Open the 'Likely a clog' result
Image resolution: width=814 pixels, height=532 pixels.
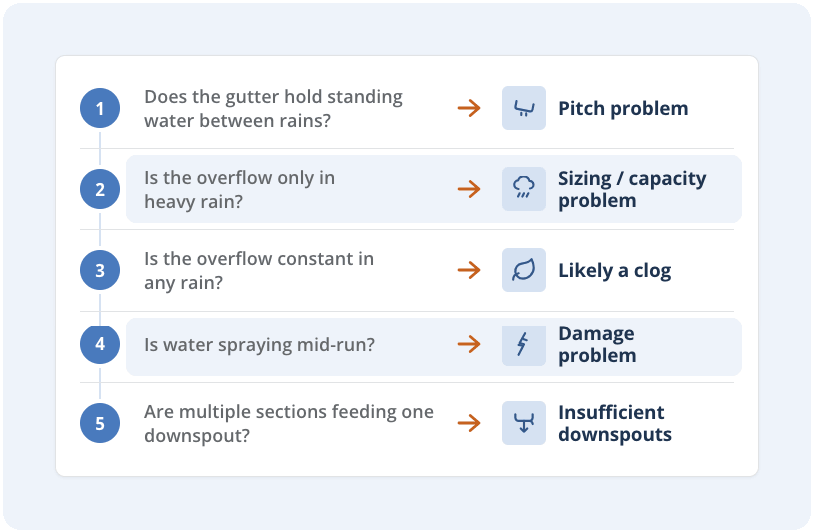[x=615, y=270]
